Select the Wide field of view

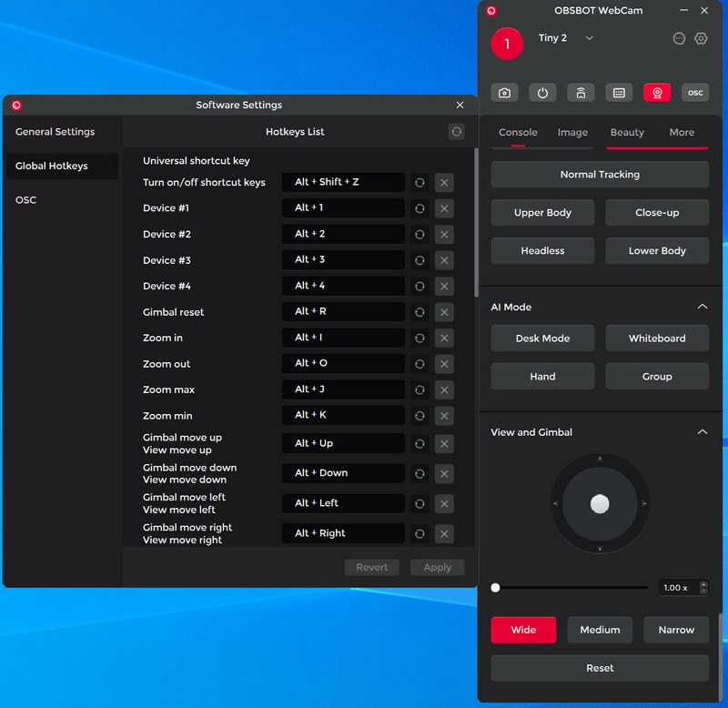pyautogui.click(x=523, y=630)
